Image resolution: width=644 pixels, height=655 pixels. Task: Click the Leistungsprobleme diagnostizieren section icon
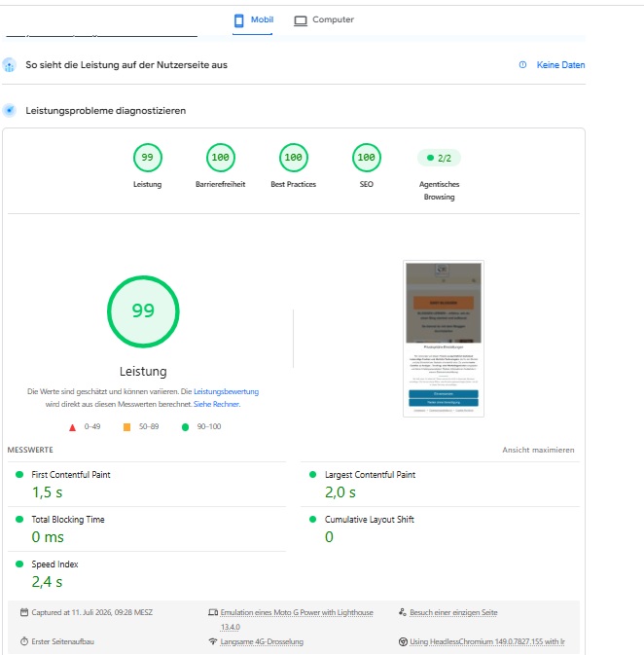9,111
